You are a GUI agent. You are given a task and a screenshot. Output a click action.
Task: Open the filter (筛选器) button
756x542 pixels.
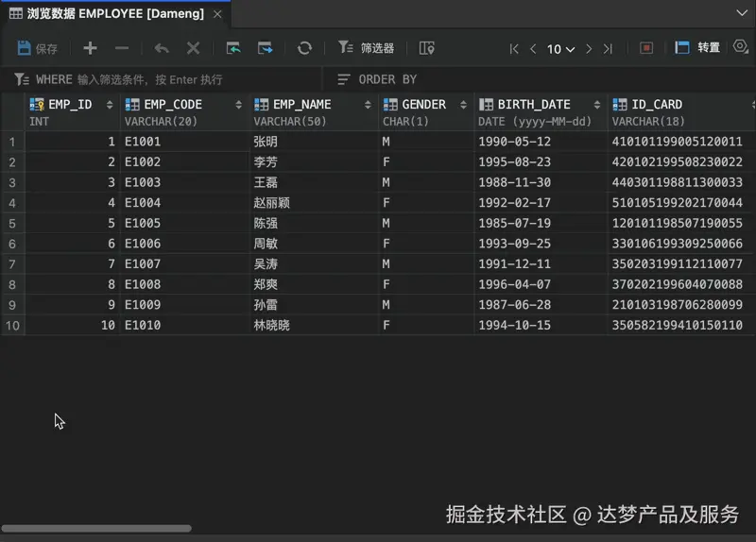click(x=366, y=48)
